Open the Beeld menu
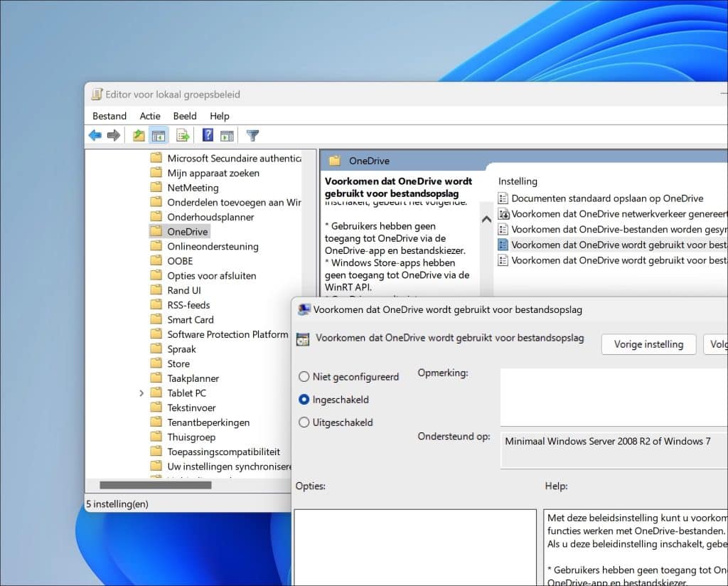Screen dimensions: 728x586 click(x=185, y=116)
